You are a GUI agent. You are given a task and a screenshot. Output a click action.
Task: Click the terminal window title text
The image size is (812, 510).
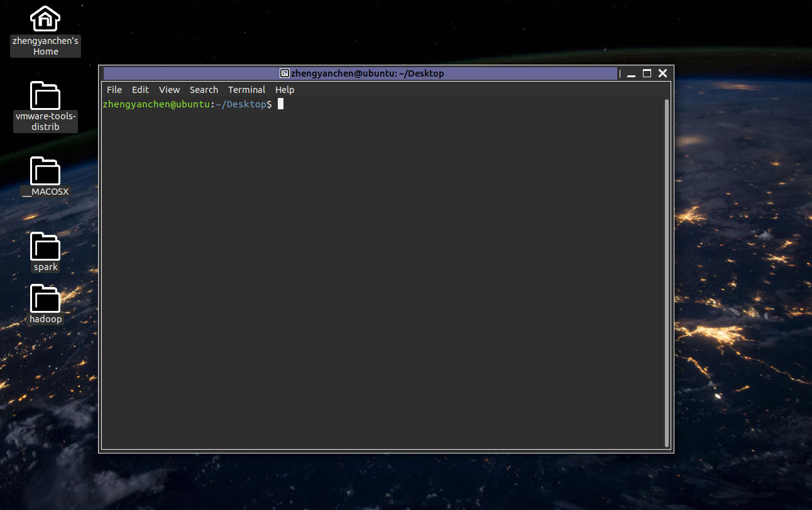(x=367, y=73)
